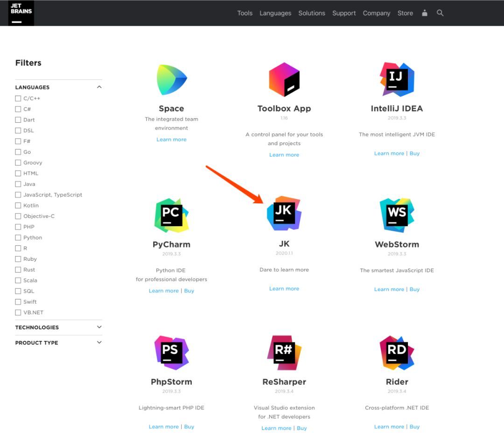
Task: Open the PyCharm product icon
Action: pyautogui.click(x=171, y=215)
